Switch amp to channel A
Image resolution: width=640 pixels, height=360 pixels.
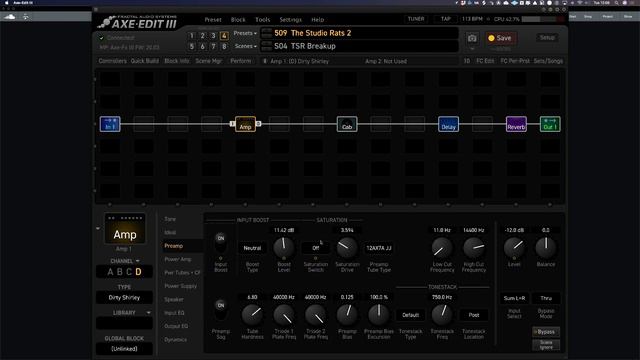(110, 272)
